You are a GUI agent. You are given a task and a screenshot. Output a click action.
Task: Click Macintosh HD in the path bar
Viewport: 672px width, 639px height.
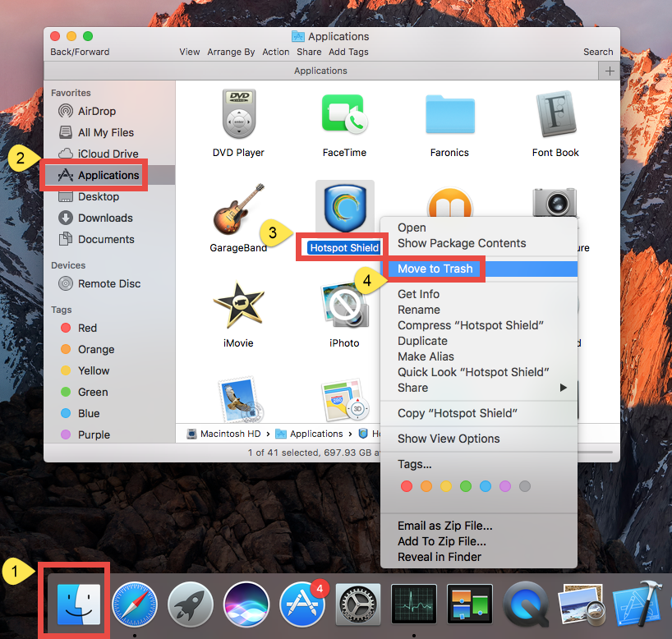[231, 433]
